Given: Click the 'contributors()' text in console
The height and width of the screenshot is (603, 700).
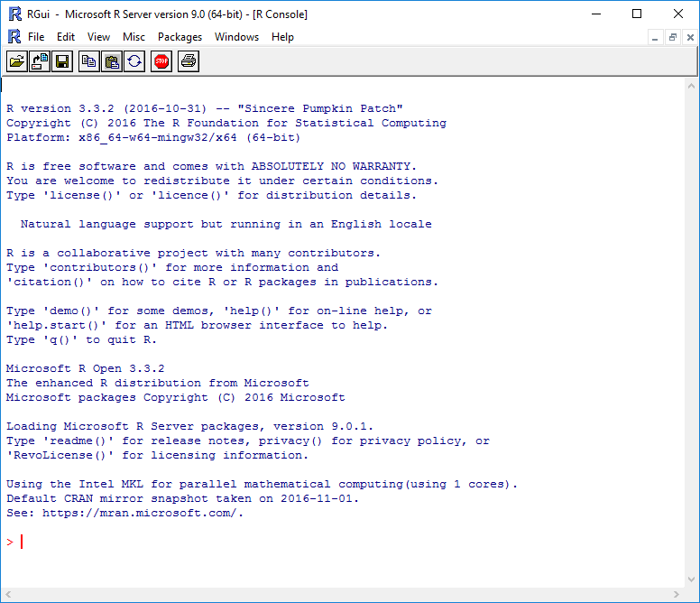Looking at the screenshot, I should tap(100, 267).
